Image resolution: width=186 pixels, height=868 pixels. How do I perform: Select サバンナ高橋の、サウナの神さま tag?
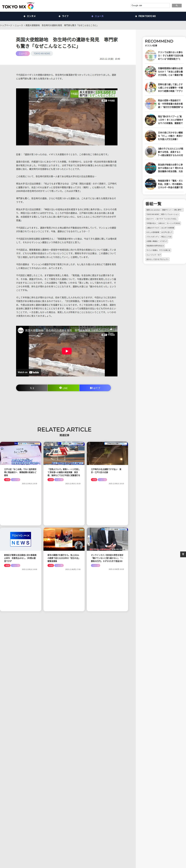click(159, 250)
